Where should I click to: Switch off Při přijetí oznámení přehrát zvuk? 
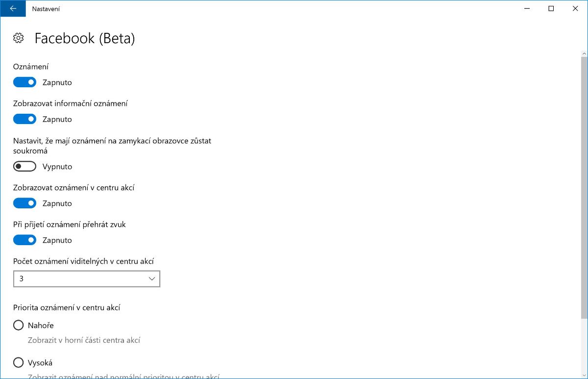(24, 240)
